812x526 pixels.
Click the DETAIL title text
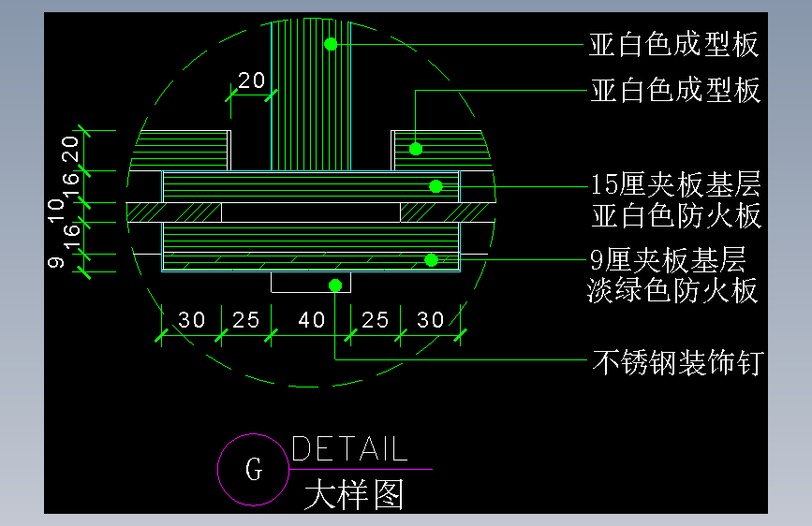click(x=350, y=448)
